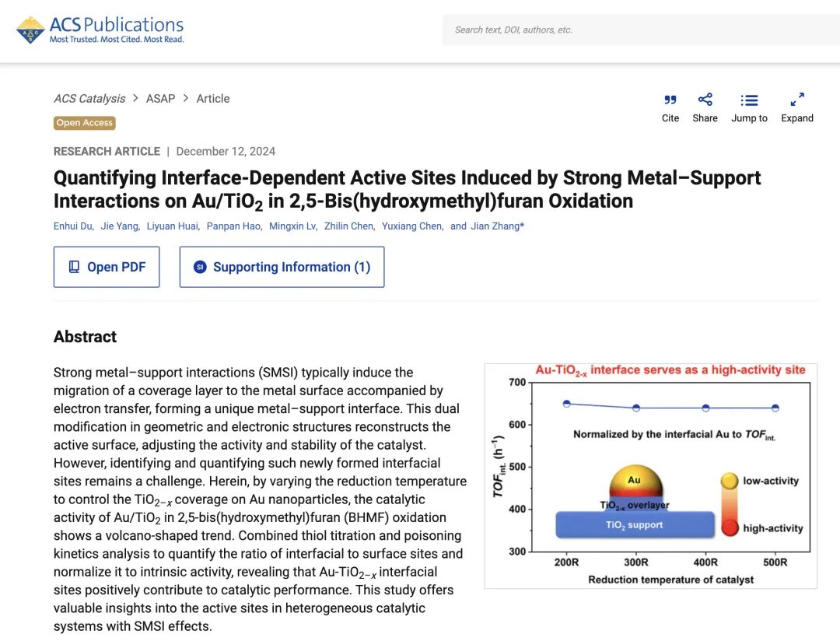Click the chevron after ACS Catalysis
Screen dimensions: 840x641
click(x=135, y=99)
